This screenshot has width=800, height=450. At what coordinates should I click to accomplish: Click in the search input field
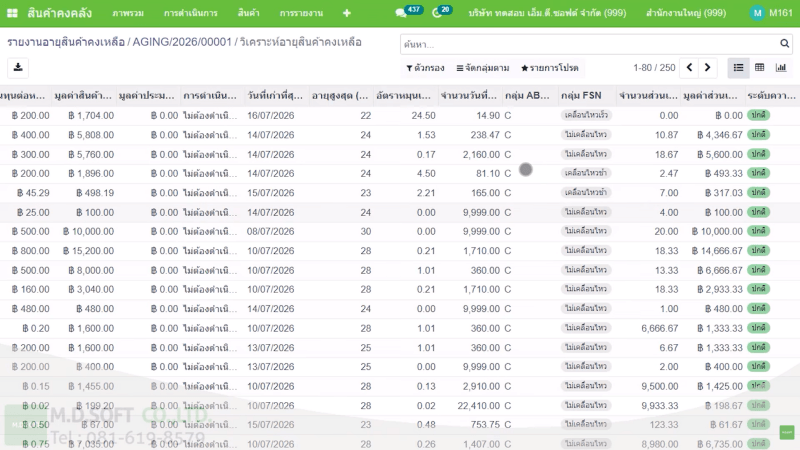[x=590, y=44]
